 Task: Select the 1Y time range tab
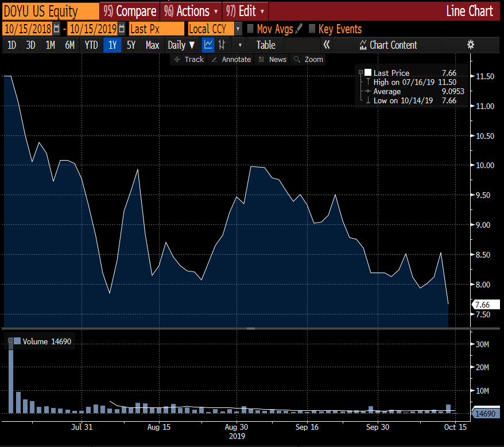(x=113, y=45)
